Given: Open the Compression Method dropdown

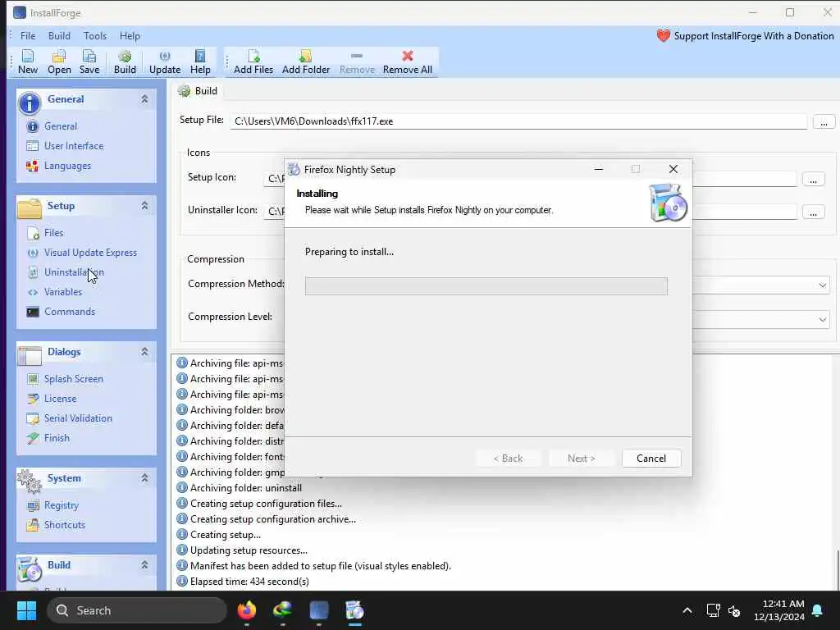Looking at the screenshot, I should tap(822, 285).
